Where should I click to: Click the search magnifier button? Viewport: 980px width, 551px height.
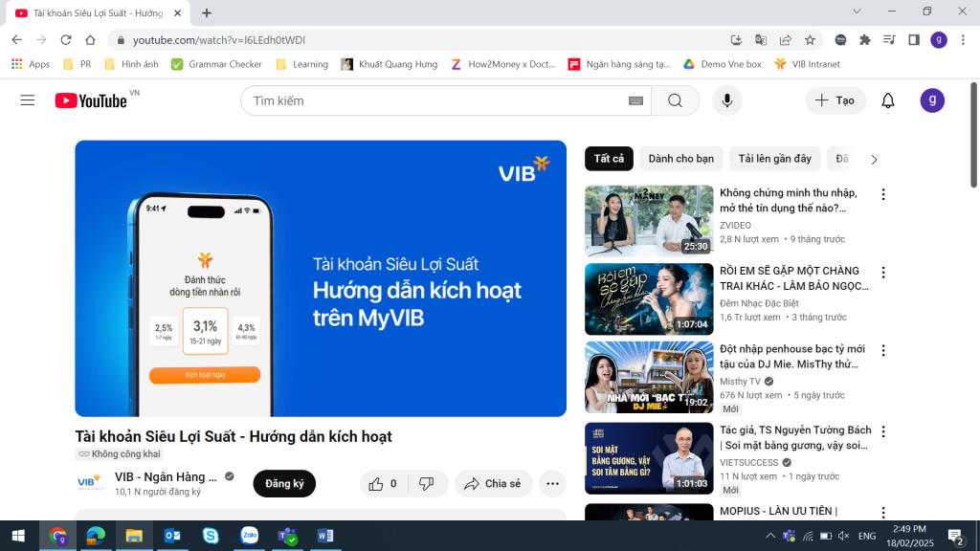tap(675, 100)
